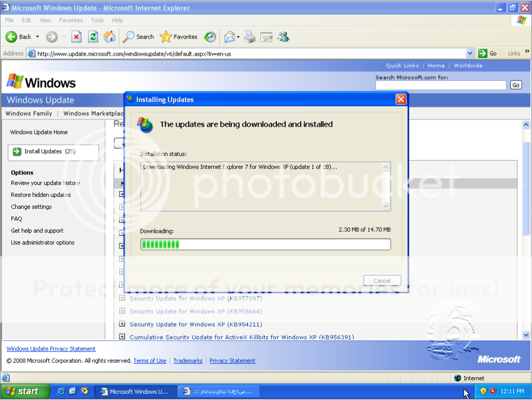The height and width of the screenshot is (400, 532).
Task: Click the page scrollbar down arrow
Action: pyautogui.click(x=526, y=335)
